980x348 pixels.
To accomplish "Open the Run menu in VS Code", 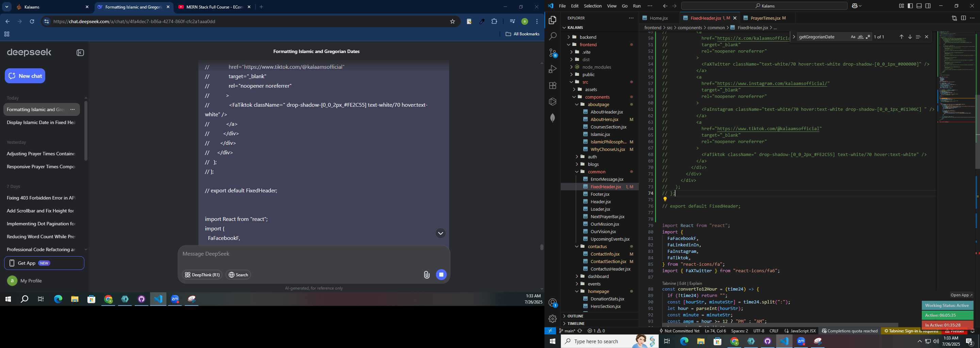I will tap(636, 6).
